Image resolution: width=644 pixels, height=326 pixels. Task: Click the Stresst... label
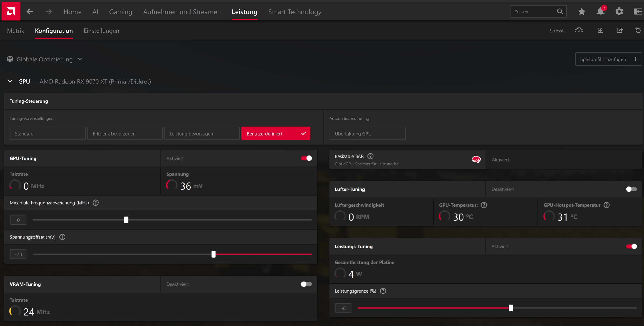pyautogui.click(x=558, y=31)
